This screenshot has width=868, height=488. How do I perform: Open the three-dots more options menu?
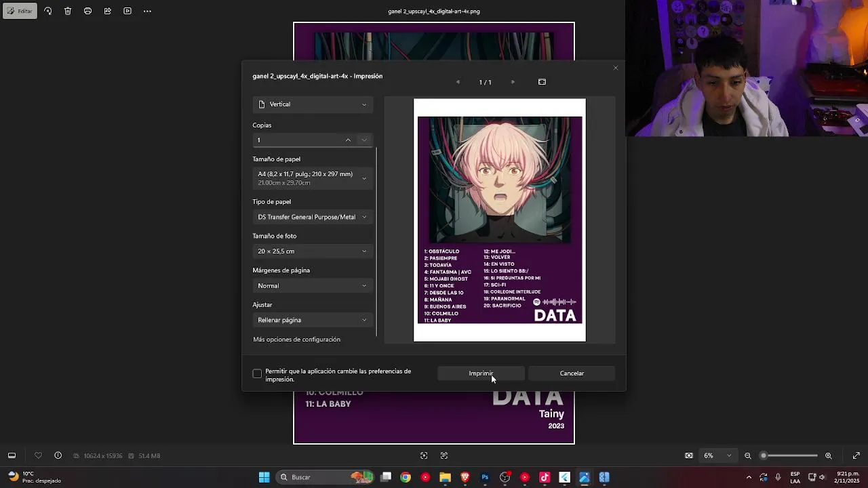pos(147,11)
